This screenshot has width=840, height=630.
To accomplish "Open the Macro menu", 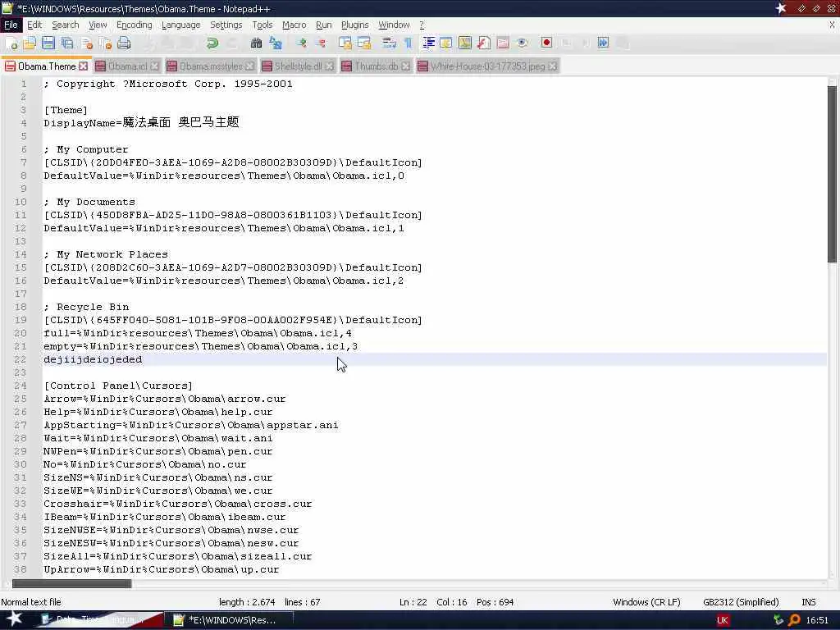I will point(294,25).
